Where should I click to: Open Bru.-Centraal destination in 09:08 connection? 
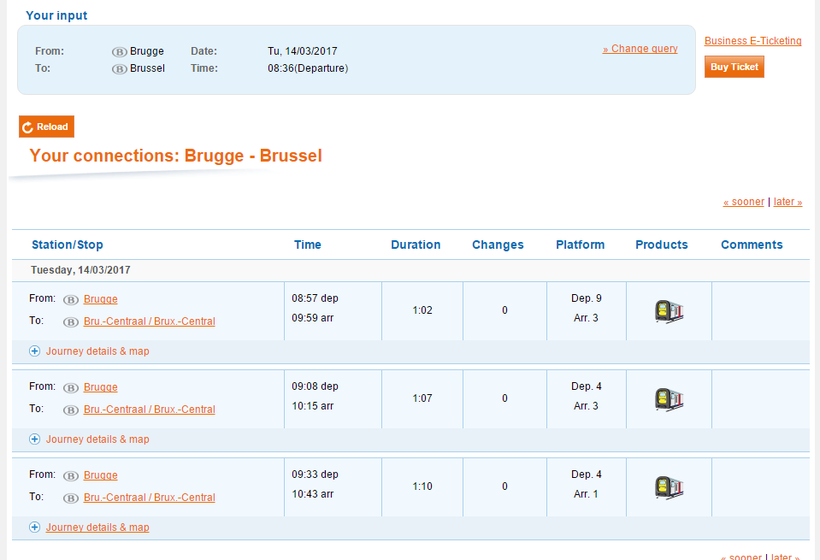point(149,409)
